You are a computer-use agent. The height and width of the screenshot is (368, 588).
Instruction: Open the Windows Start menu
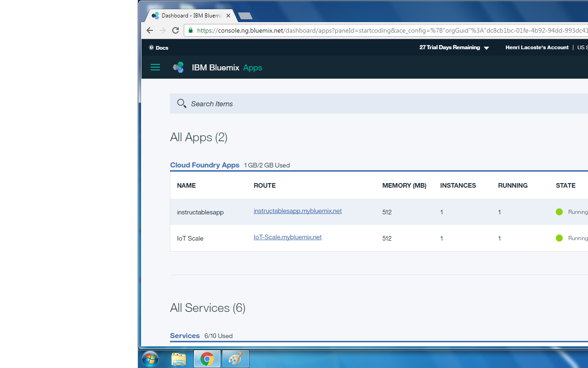150,359
